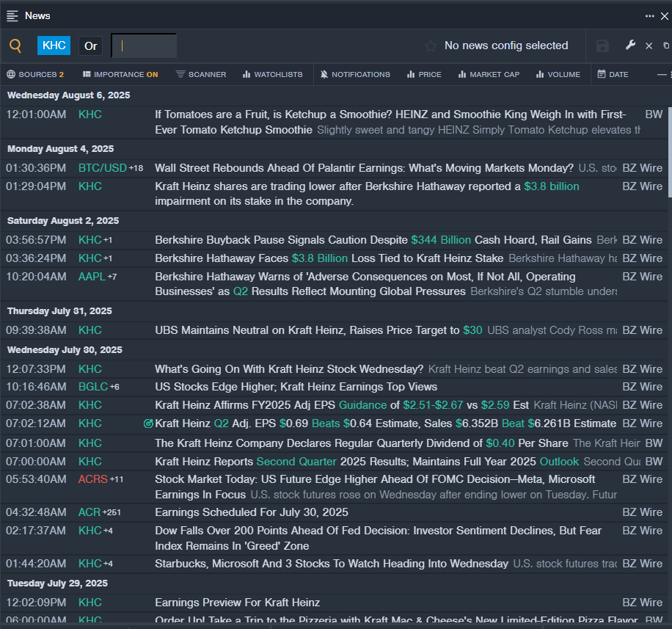Click the AAPL ticker link
The width and height of the screenshot is (672, 629).
point(92,277)
